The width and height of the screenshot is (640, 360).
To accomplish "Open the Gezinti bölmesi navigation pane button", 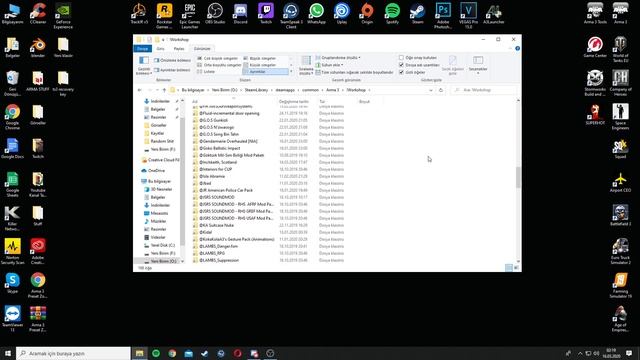I will pos(144,65).
